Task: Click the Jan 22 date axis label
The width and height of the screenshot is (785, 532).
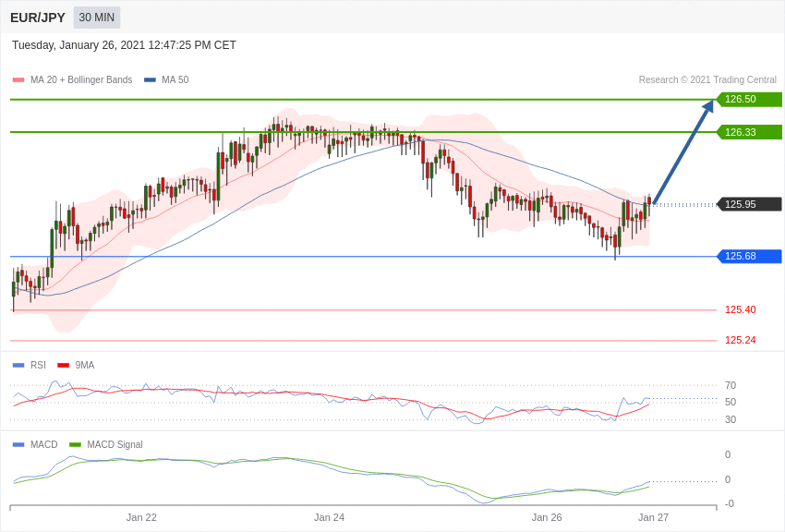Action: pyautogui.click(x=141, y=517)
